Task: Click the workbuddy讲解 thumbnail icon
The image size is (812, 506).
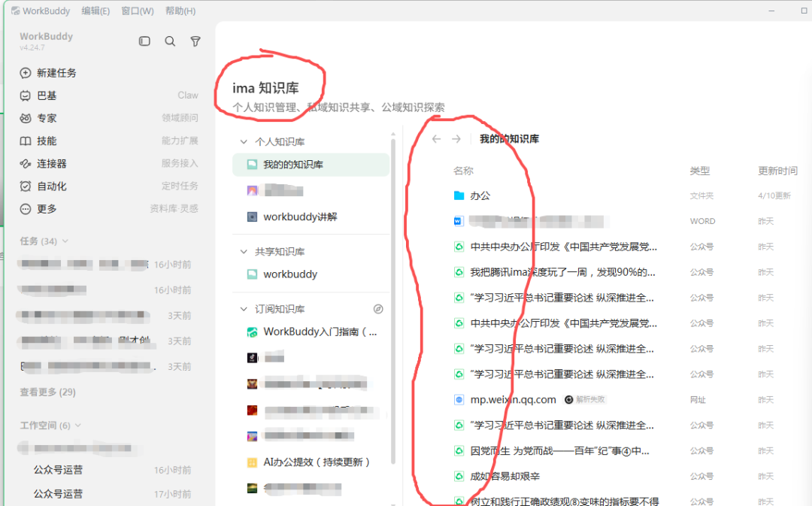Action: [x=252, y=217]
